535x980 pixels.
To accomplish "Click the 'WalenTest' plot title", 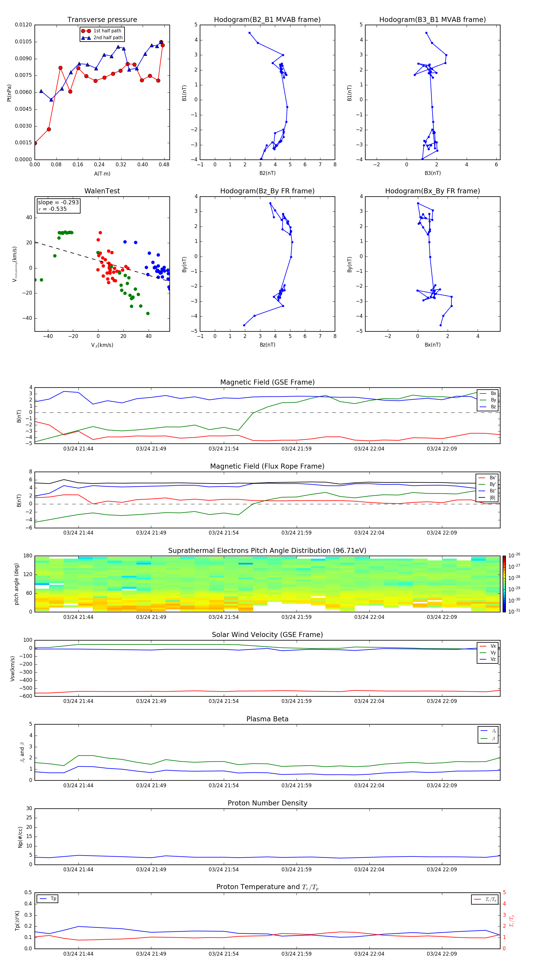I will point(102,191).
